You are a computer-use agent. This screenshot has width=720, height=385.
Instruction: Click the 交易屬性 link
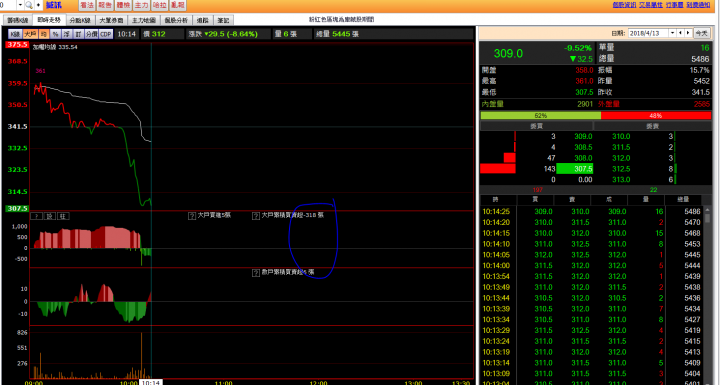(x=652, y=5)
